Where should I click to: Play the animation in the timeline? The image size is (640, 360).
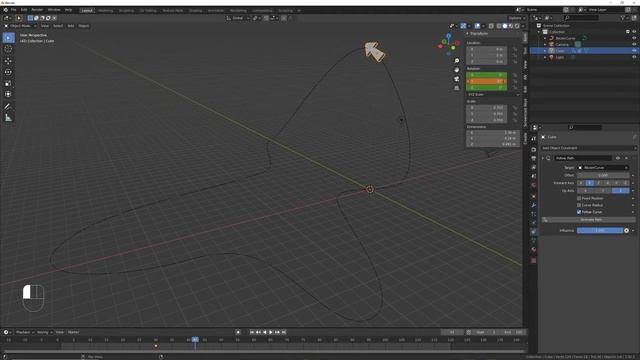(x=271, y=332)
